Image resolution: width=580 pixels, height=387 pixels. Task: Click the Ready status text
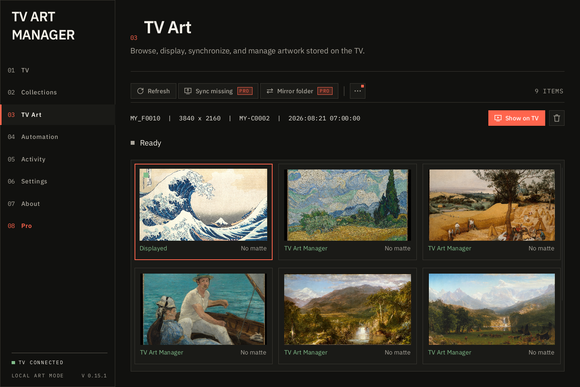150,143
